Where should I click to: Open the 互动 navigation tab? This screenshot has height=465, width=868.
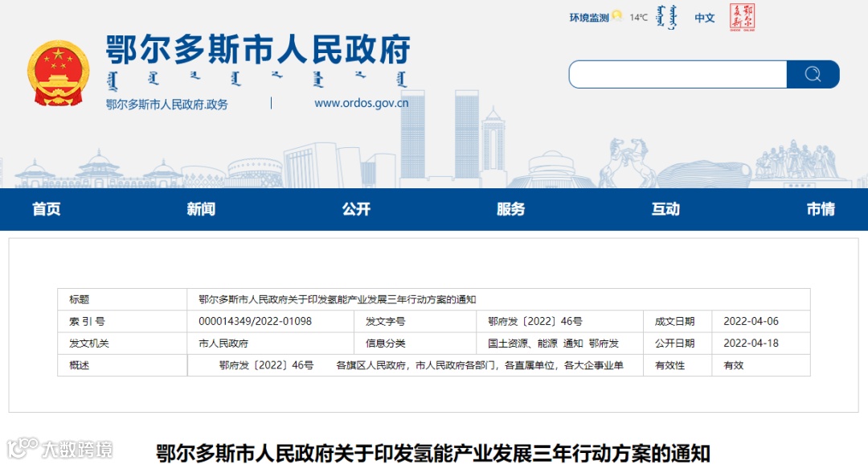665,209
